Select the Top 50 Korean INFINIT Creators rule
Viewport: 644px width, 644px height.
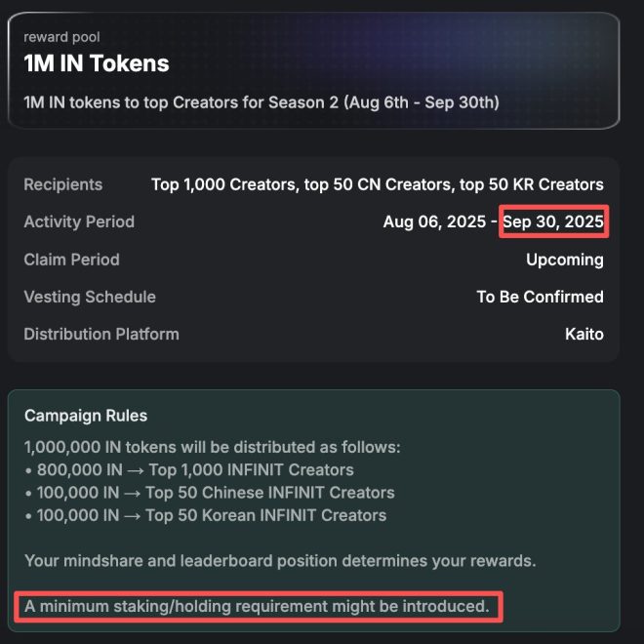(206, 515)
